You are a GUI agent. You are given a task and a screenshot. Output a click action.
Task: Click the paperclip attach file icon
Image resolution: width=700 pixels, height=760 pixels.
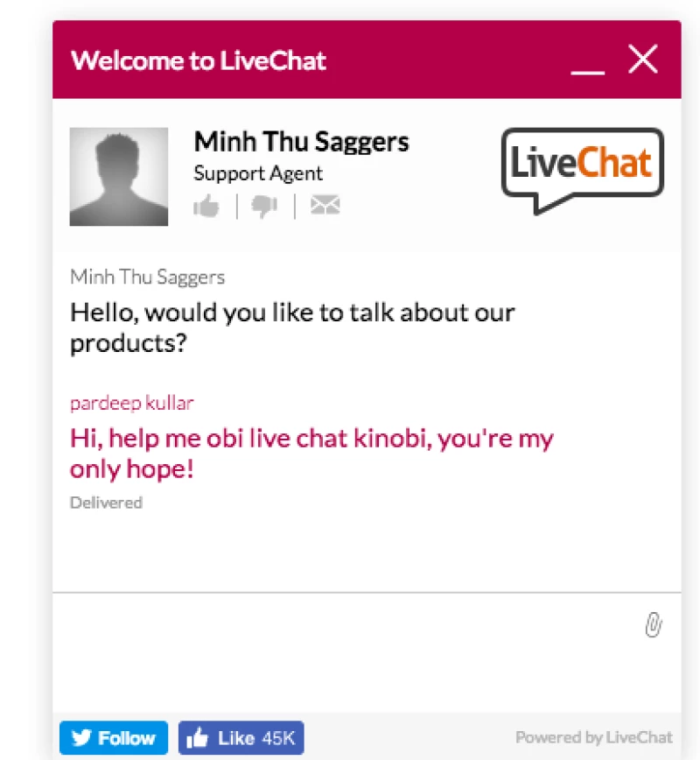point(653,625)
